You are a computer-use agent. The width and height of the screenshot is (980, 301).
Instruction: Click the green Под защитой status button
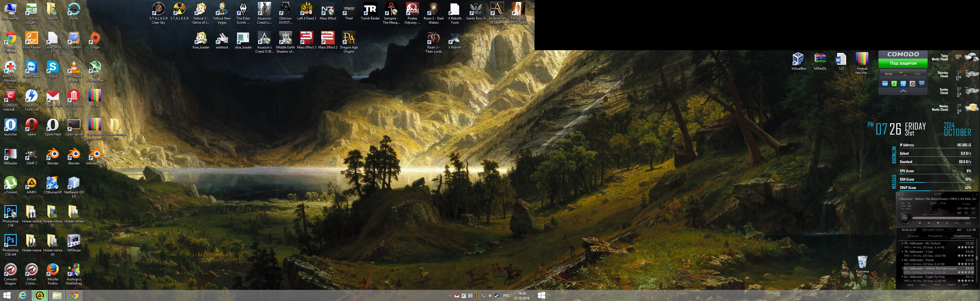point(903,63)
